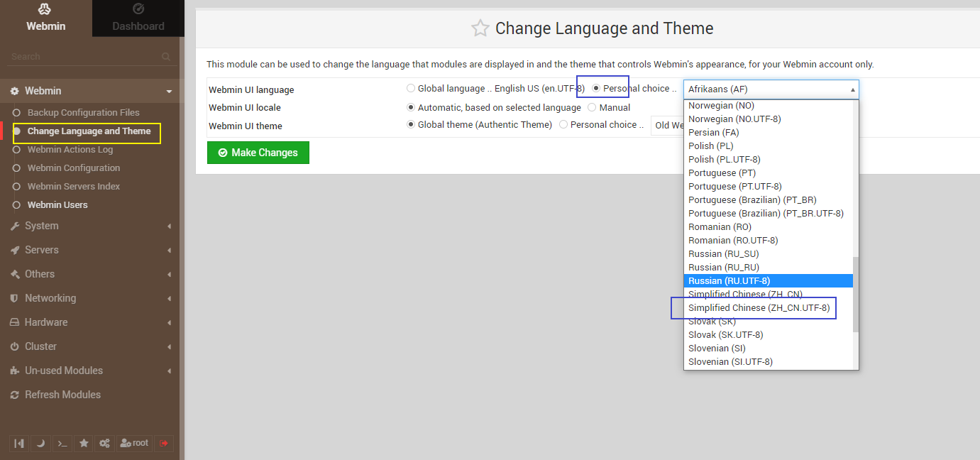Open favorites star in sidebar toolbar
The height and width of the screenshot is (460, 980).
pos(84,443)
